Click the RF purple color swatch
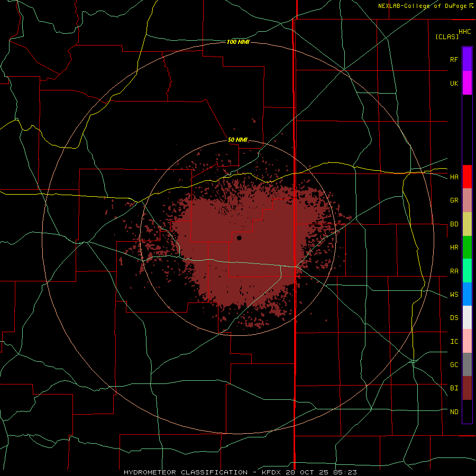This screenshot has width=476, height=476. click(x=467, y=59)
